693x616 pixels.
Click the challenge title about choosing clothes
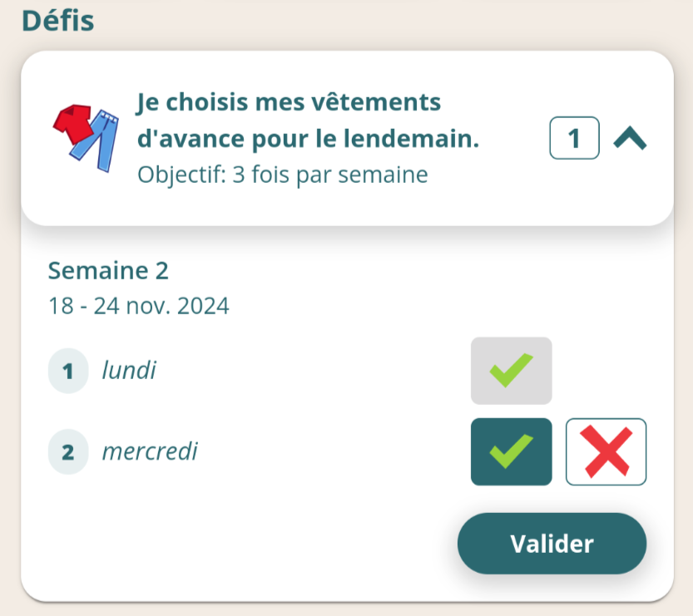coord(308,120)
